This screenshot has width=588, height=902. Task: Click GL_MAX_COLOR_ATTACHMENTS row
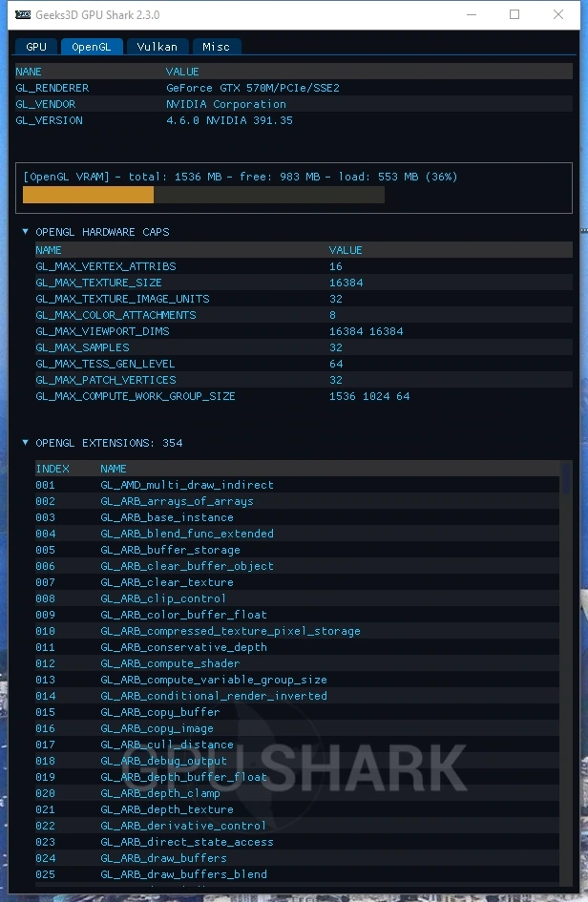(304, 315)
